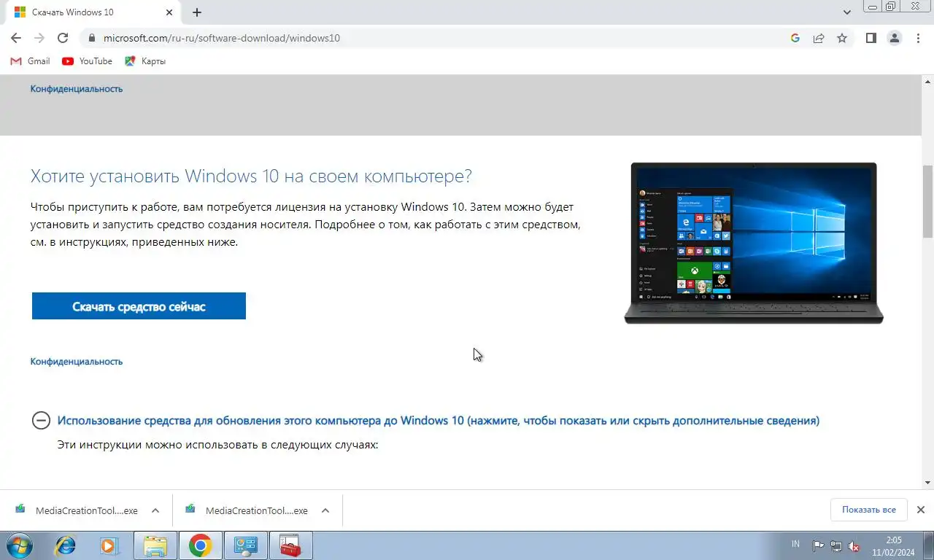Click 'Скачать средство сейчас' button
The image size is (934, 560).
(139, 306)
